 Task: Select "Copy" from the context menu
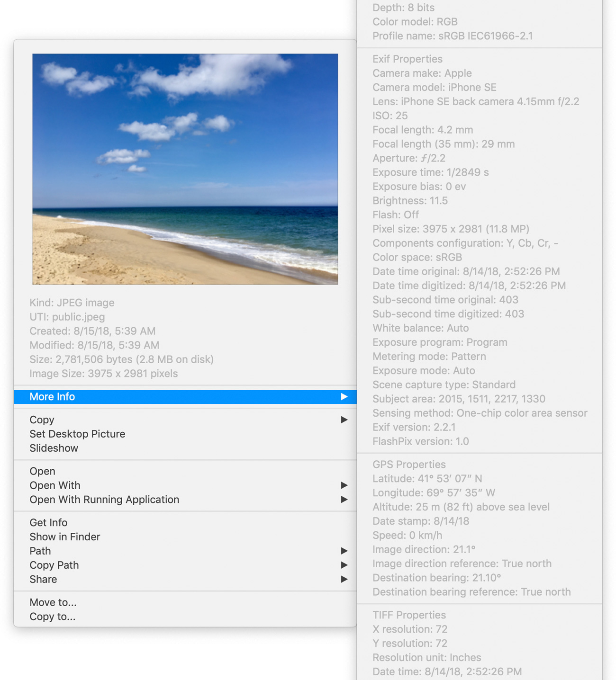click(x=42, y=420)
